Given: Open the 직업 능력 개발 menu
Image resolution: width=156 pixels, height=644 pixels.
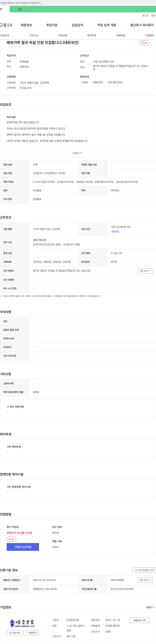Looking at the screenshot, I should 107,25.
